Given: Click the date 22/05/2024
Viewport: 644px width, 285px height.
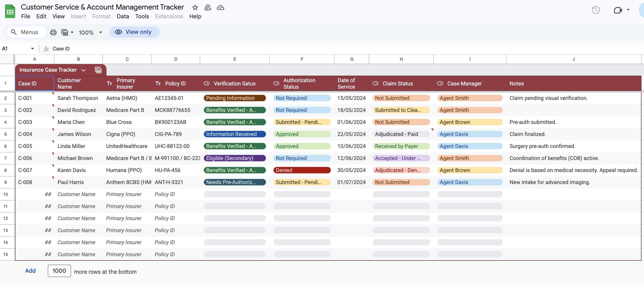Looking at the screenshot, I should (x=352, y=134).
